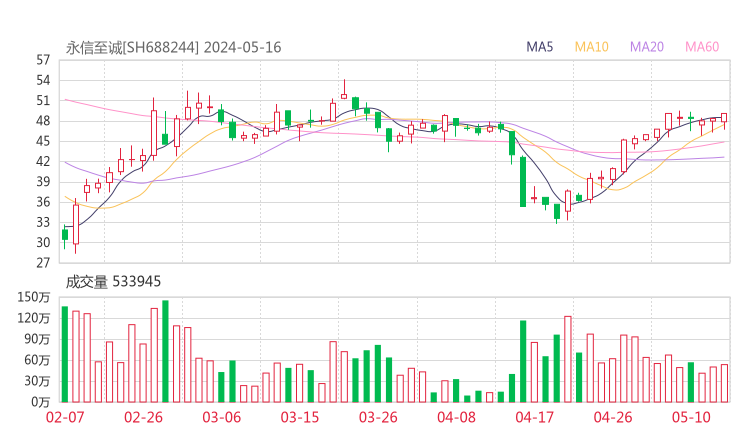Viewport: 740px width, 440px height.
Task: Click price axis label 39
Action: click(x=43, y=182)
